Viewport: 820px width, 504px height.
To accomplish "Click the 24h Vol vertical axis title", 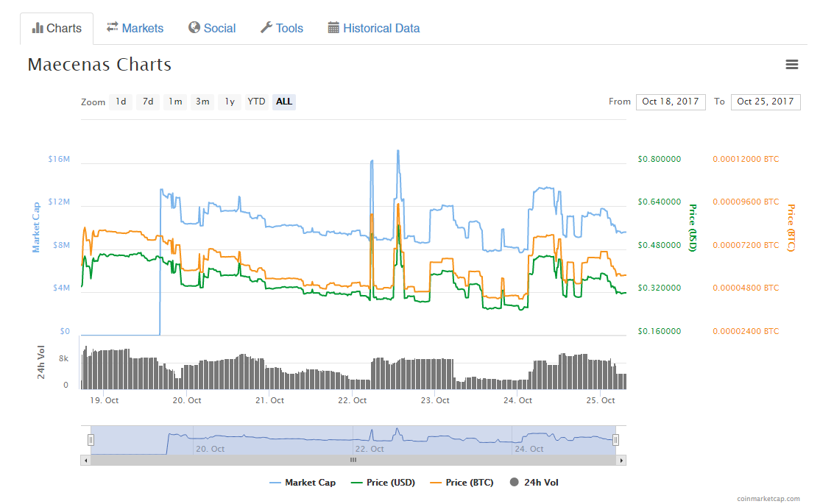I will [x=40, y=362].
